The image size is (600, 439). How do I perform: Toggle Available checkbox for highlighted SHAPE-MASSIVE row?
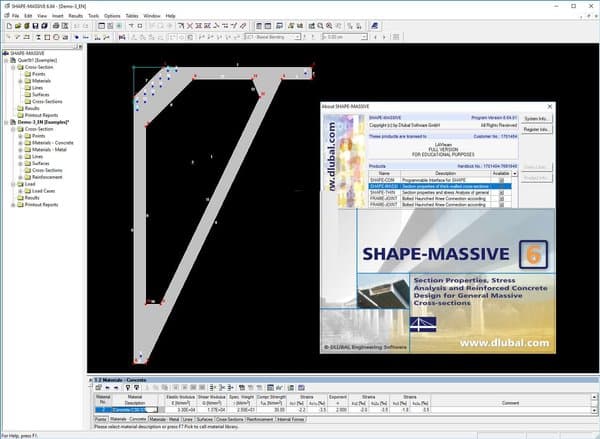point(501,186)
